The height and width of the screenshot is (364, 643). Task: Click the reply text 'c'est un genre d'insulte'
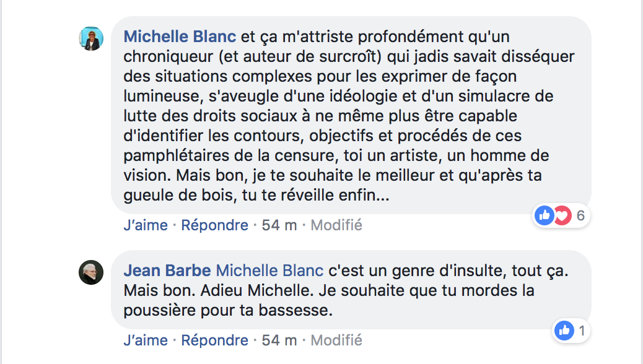point(346,290)
